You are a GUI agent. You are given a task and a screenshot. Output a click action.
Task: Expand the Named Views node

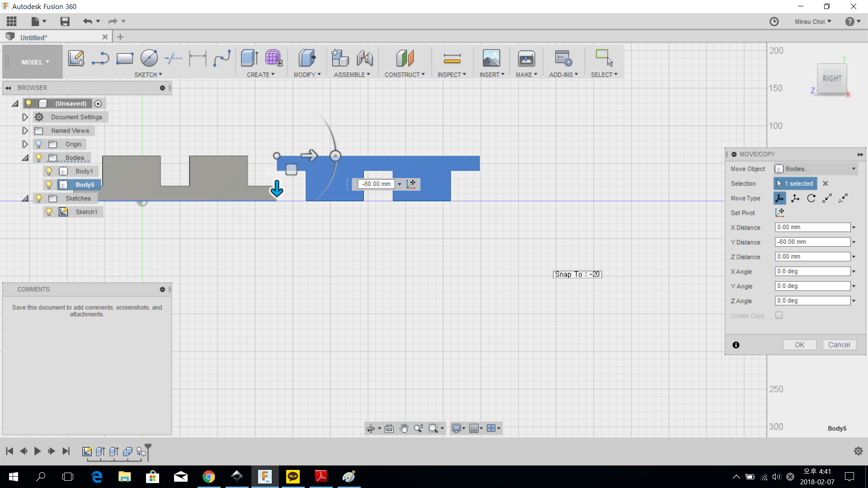25,131
